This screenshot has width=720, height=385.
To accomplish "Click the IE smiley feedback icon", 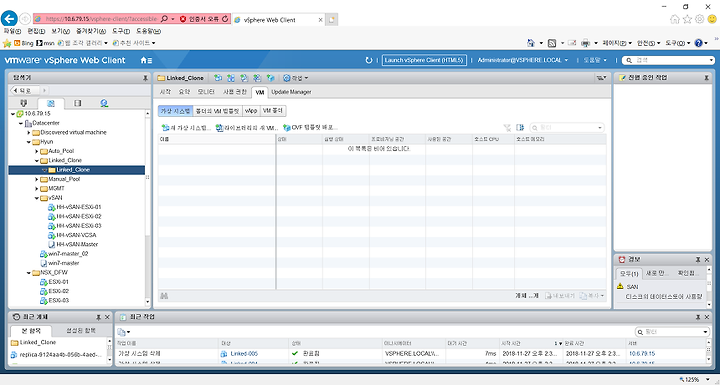I will (x=712, y=19).
